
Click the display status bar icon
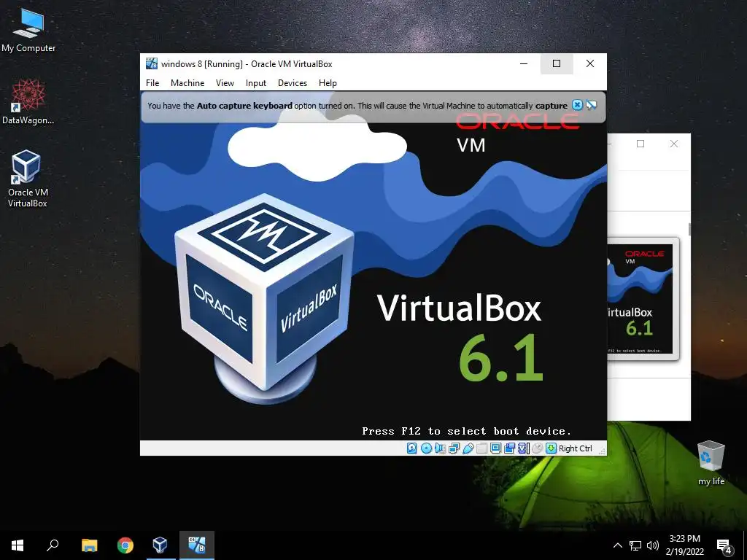[495, 448]
